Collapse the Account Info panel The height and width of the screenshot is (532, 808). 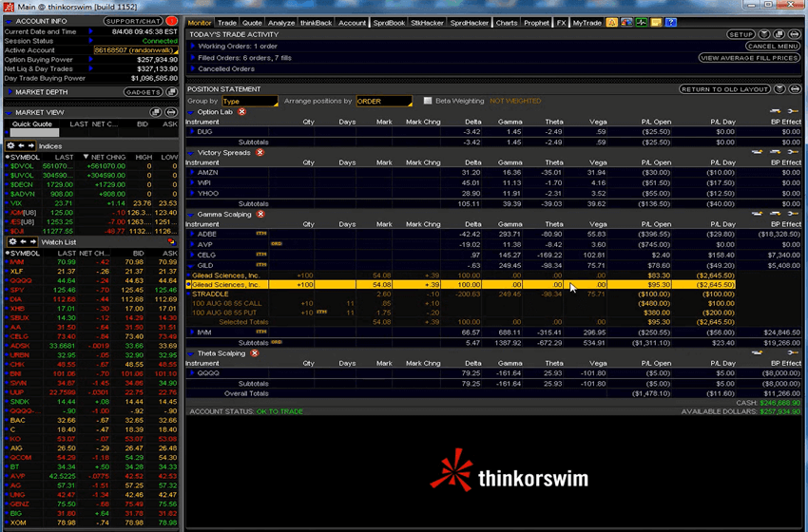click(9, 22)
